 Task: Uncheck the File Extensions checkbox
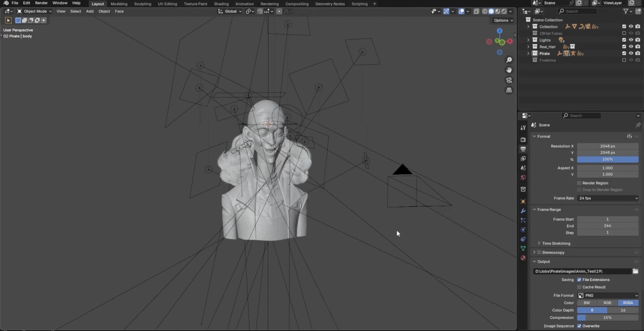coord(579,280)
